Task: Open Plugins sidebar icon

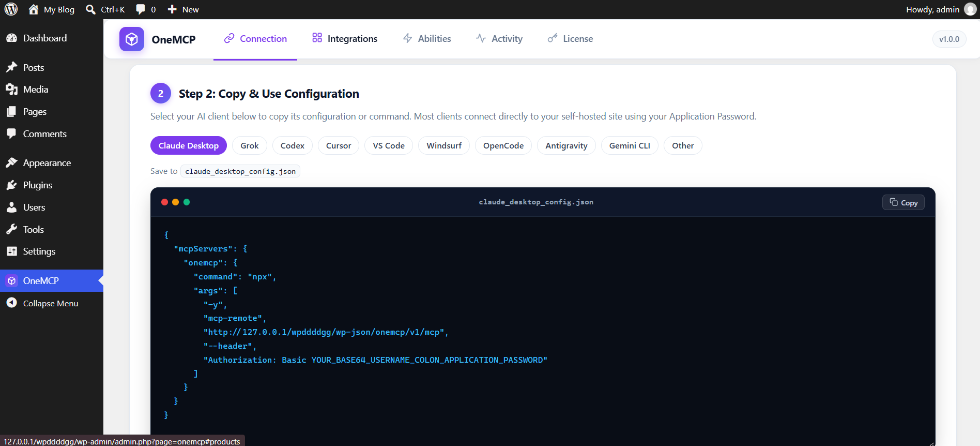Action: click(11, 185)
